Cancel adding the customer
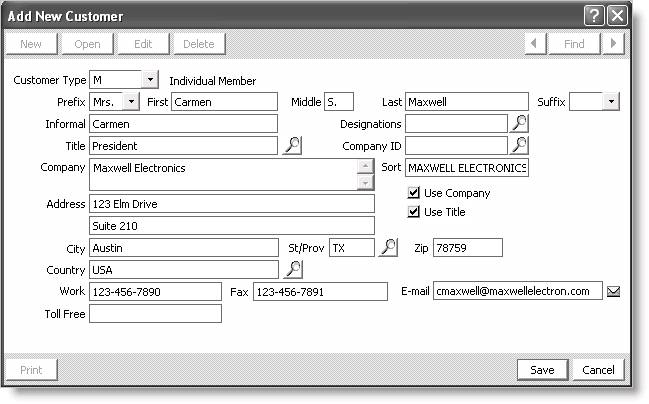Screen dimensions: 649x404 click(x=598, y=370)
